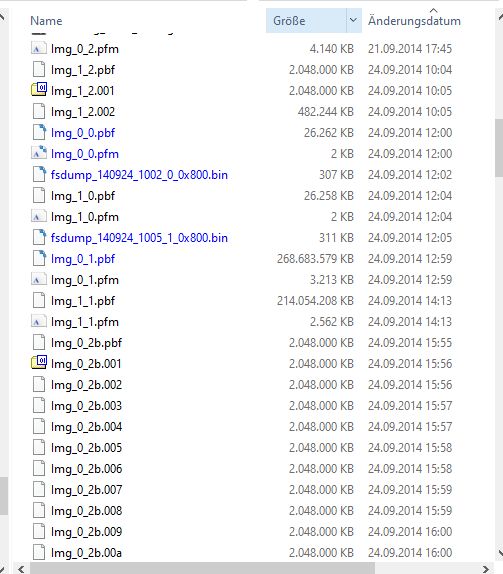The image size is (503, 574).
Task: Click the icon of Img_0_1.pfm
Action: point(39,279)
